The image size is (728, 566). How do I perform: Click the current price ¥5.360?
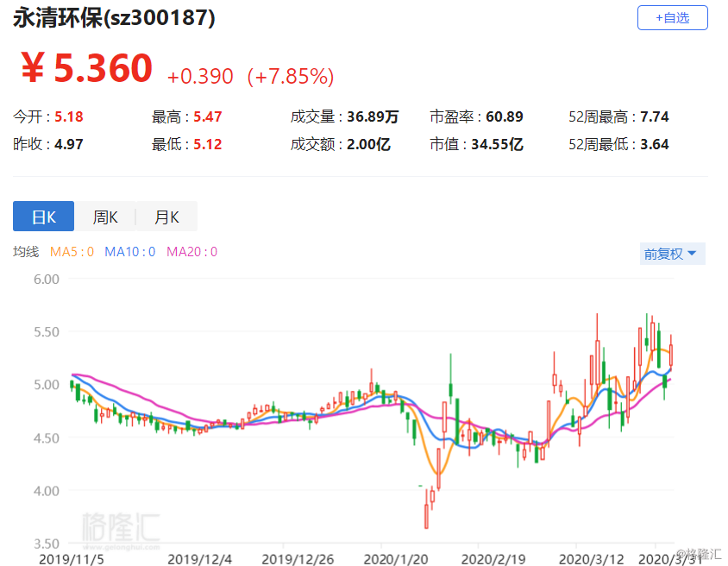(87, 68)
